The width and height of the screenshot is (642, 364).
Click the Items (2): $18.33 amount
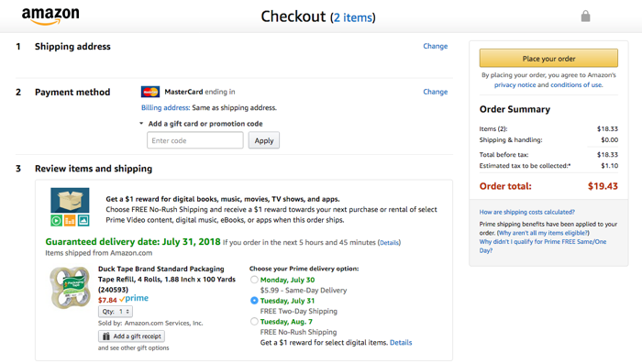click(607, 129)
